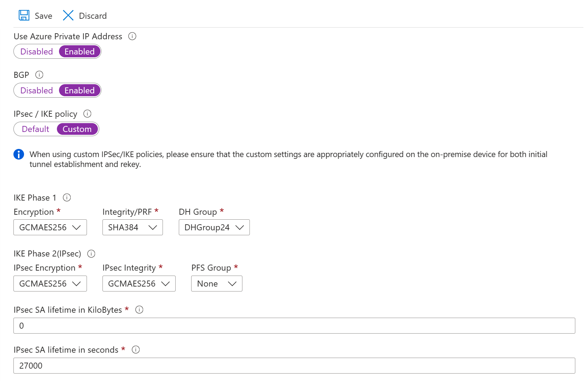Open the PFS Group dropdown set to None
Image resolution: width=588 pixels, height=381 pixels.
point(217,283)
